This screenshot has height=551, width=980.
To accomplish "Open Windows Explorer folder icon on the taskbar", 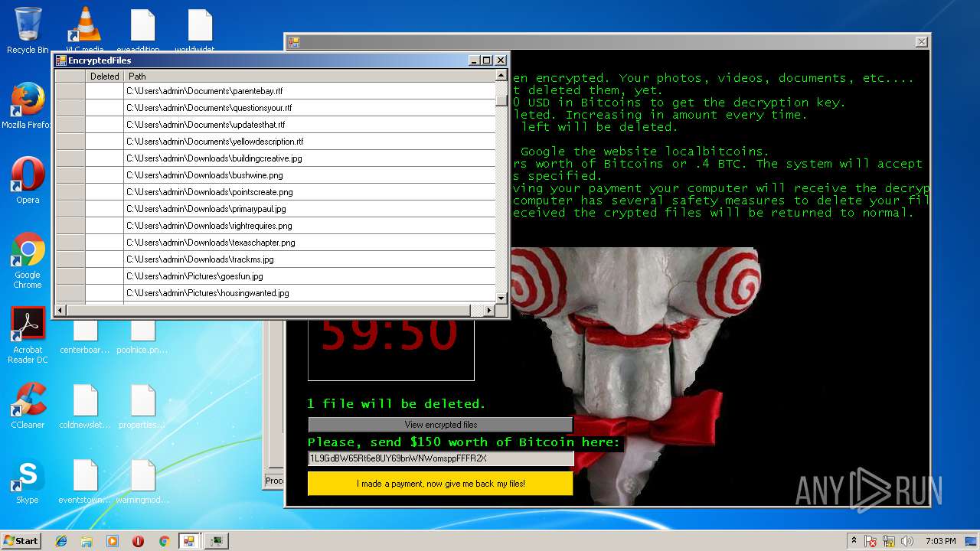I will 87,541.
